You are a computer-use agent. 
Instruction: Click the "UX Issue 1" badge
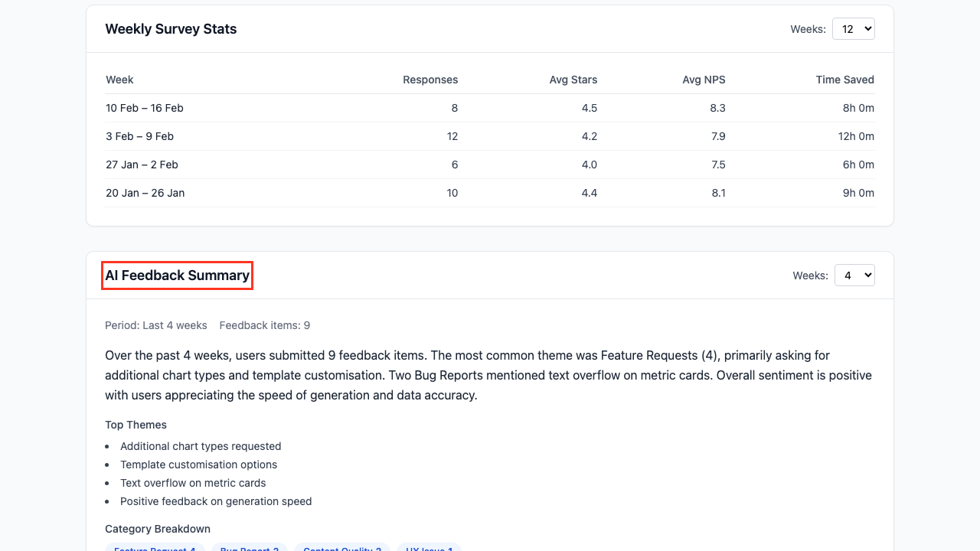point(429,548)
